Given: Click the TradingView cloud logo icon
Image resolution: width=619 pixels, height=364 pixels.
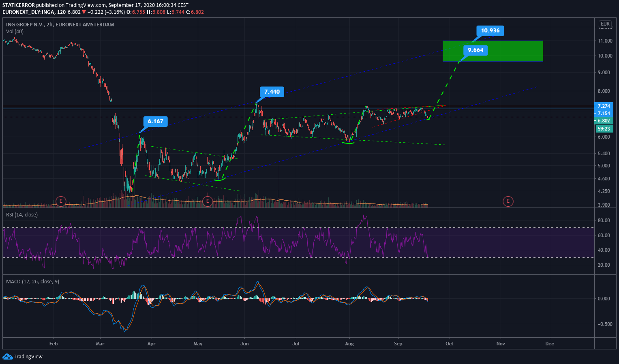Looking at the screenshot, I should pyautogui.click(x=7, y=356).
